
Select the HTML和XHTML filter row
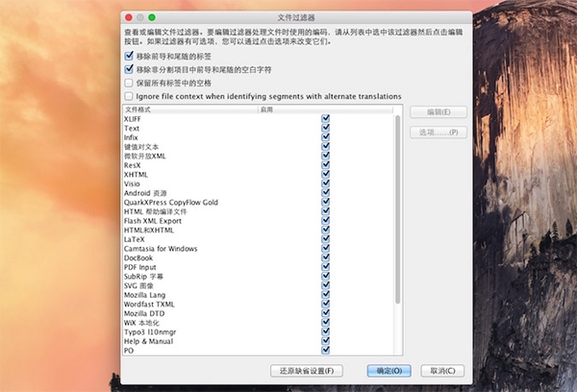point(259,230)
